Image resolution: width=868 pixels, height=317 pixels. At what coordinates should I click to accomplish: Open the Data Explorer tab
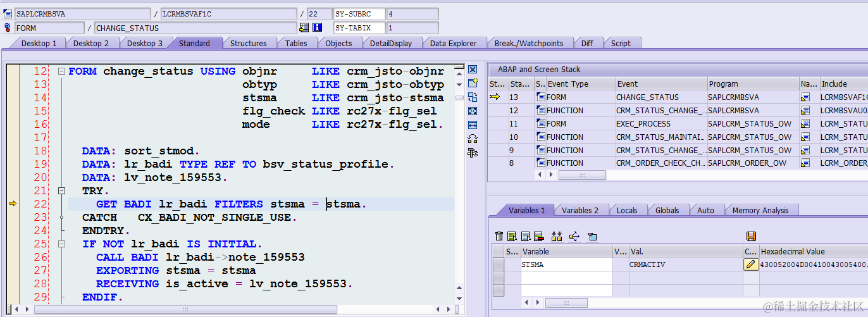click(x=453, y=43)
